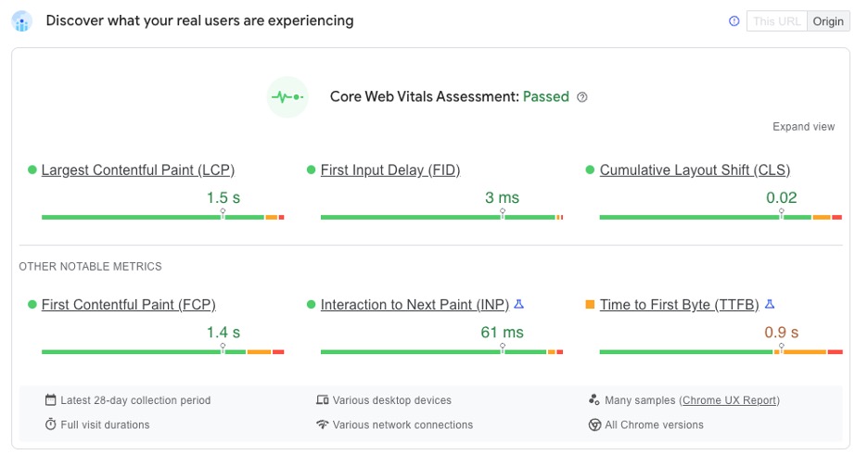Open First Input Delay (FID) link
The width and height of the screenshot is (868, 467).
click(x=389, y=170)
